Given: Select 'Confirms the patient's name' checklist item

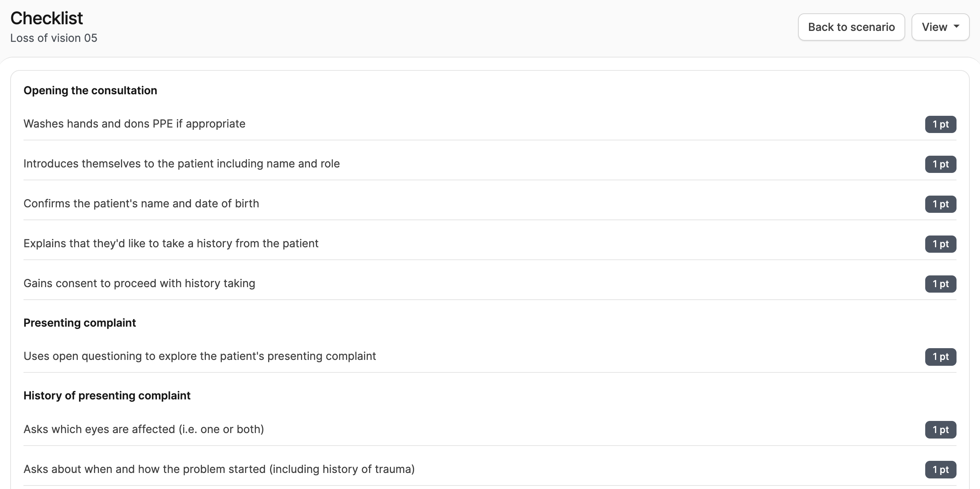Looking at the screenshot, I should [x=141, y=203].
